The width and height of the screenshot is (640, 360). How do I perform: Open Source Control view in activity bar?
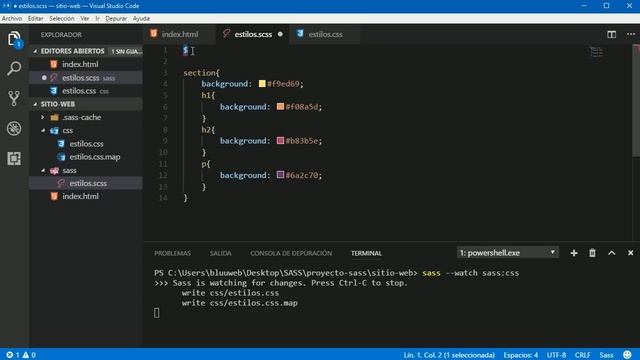(14, 98)
